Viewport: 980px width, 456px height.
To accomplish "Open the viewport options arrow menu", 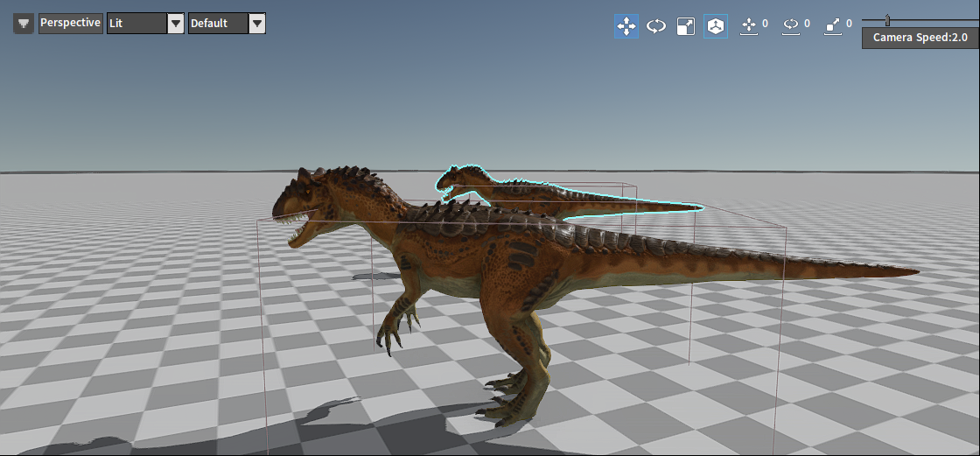I will pyautogui.click(x=24, y=24).
